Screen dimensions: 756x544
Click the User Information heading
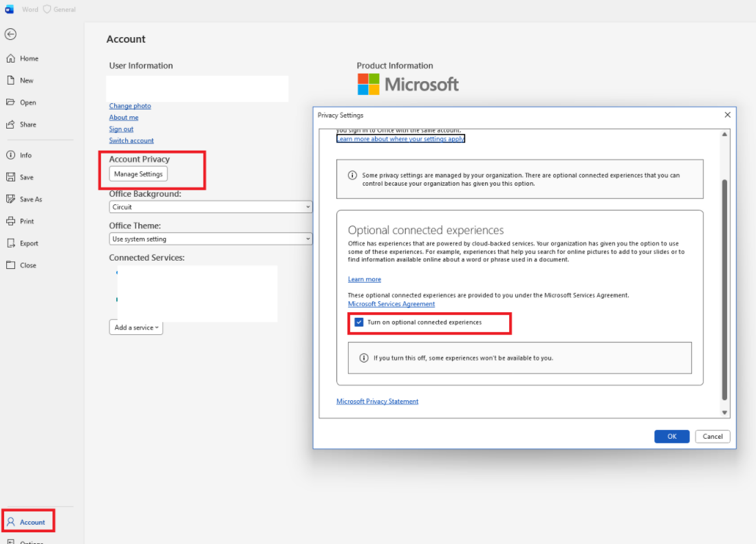(x=141, y=65)
